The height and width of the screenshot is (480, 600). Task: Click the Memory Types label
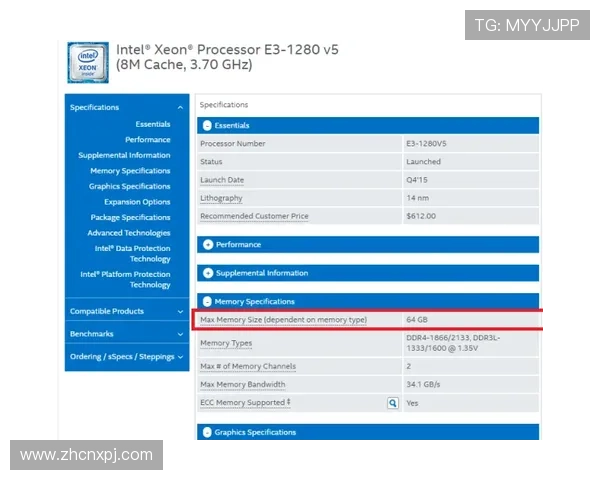(x=226, y=343)
